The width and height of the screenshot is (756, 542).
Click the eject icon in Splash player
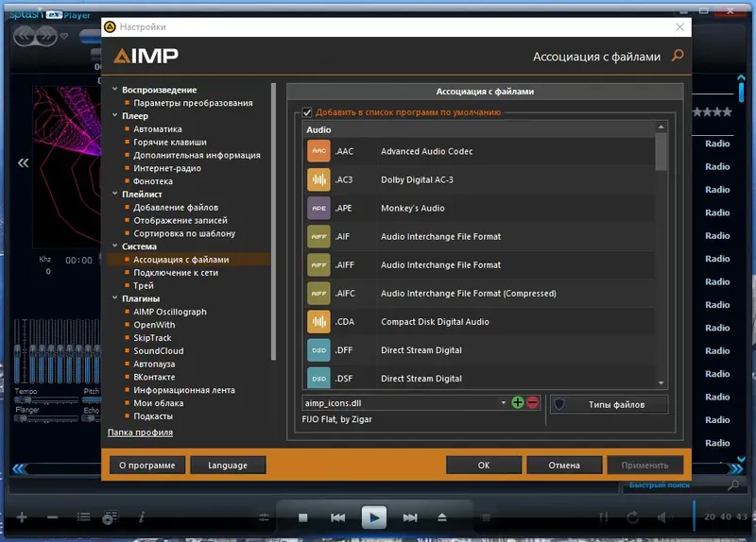(442, 517)
